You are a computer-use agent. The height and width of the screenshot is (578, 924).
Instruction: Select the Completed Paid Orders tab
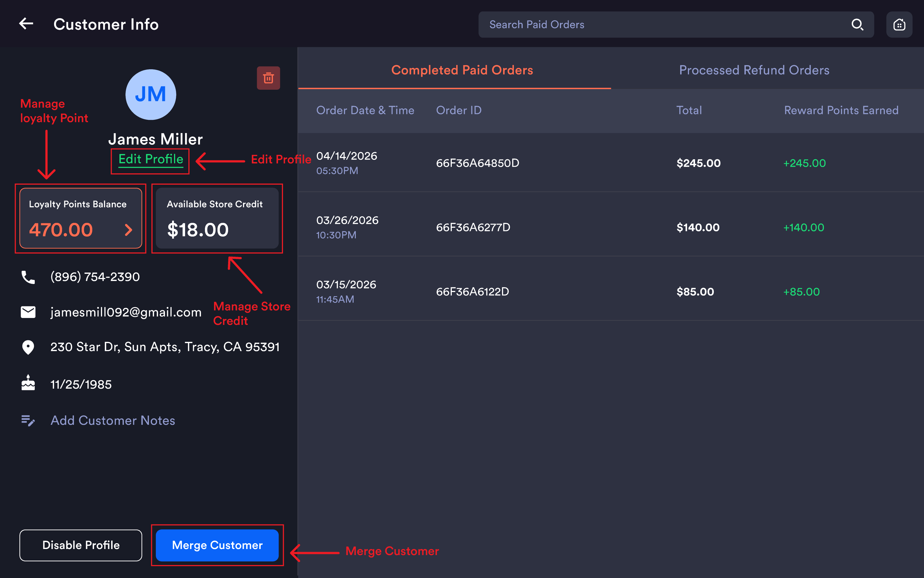[462, 70]
